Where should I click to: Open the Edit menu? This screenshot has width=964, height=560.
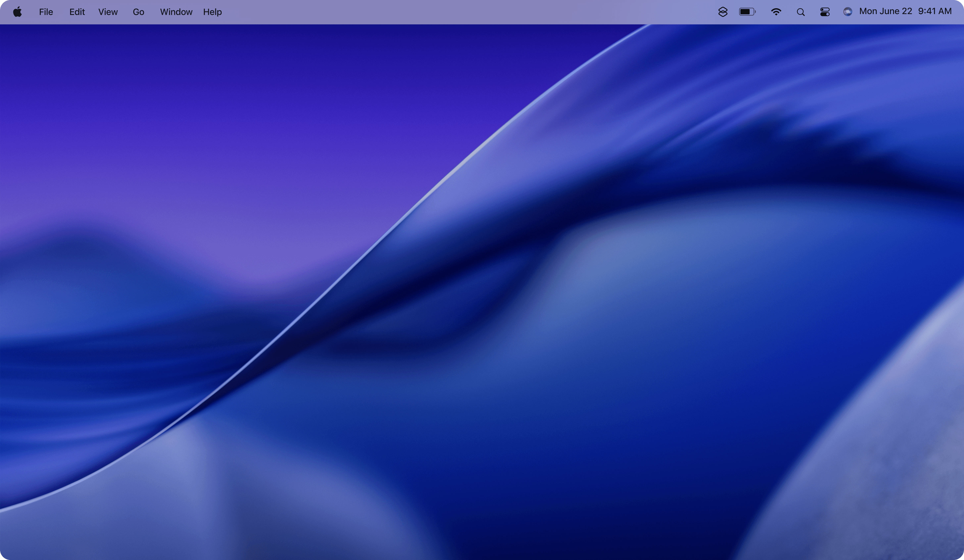pos(77,12)
